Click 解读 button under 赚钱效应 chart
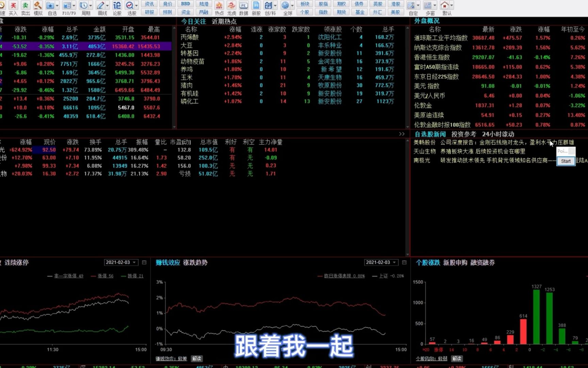The height and width of the screenshot is (368, 588). (x=197, y=359)
